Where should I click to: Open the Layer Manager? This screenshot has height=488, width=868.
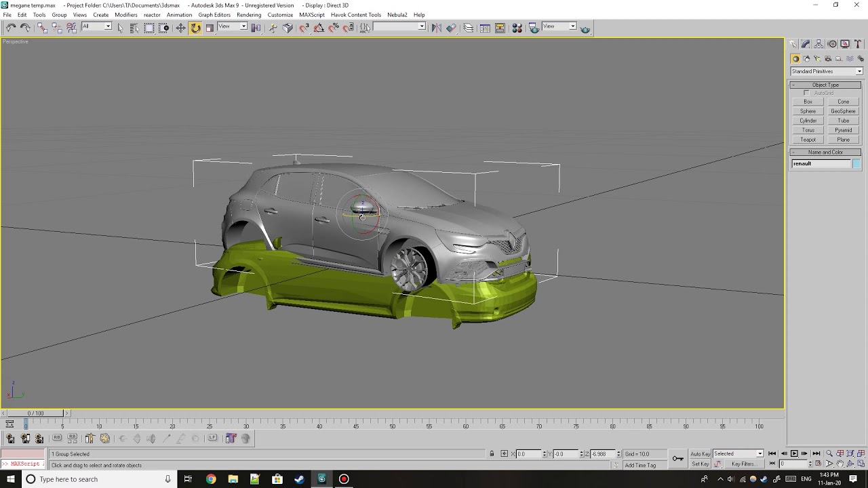coord(469,28)
